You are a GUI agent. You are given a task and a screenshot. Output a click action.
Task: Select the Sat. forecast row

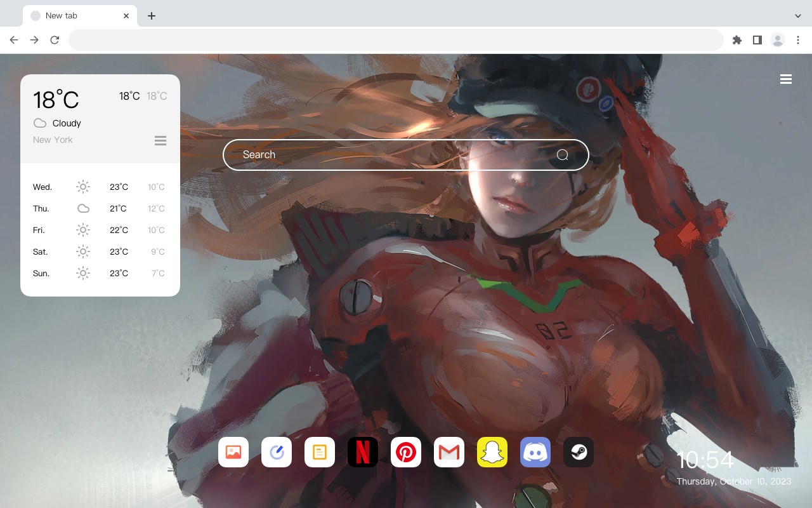click(x=100, y=251)
